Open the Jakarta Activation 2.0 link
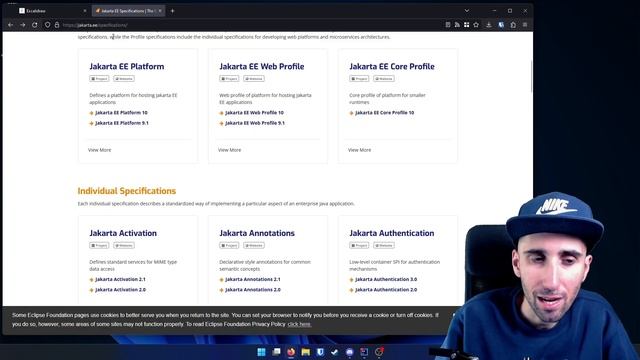 [120, 290]
